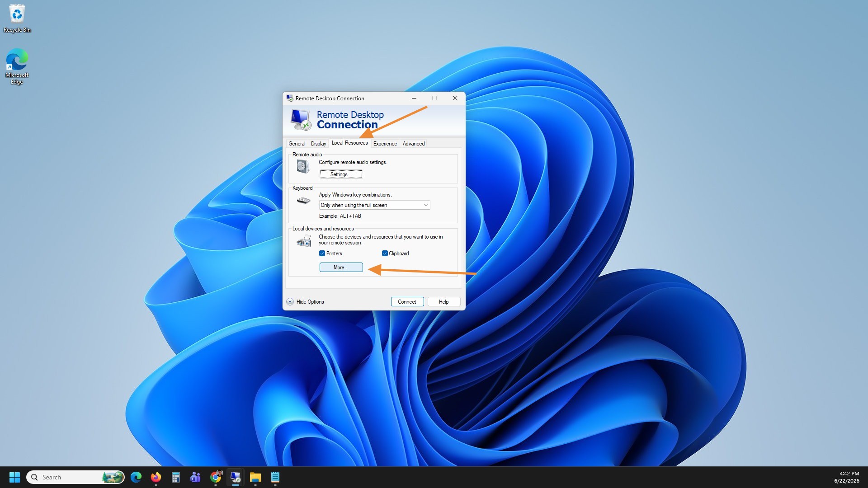The width and height of the screenshot is (868, 488).
Task: Open File Explorer taskbar icon
Action: (255, 477)
